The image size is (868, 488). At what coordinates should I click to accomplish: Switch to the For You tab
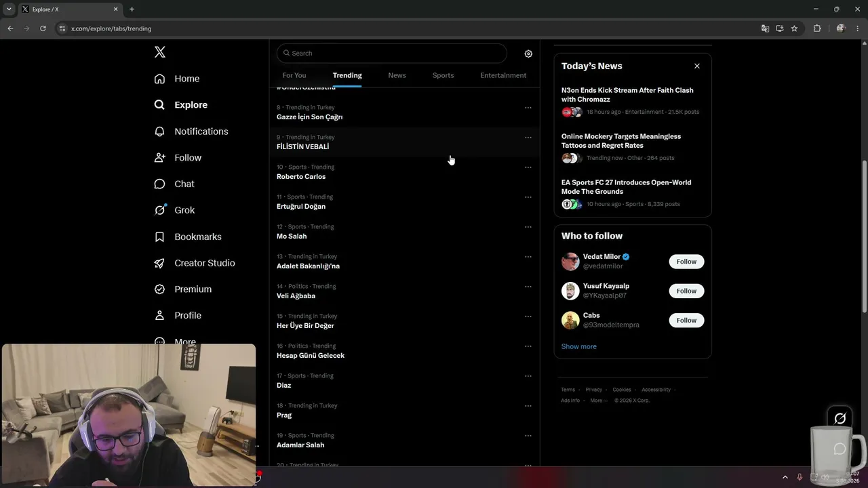294,75
